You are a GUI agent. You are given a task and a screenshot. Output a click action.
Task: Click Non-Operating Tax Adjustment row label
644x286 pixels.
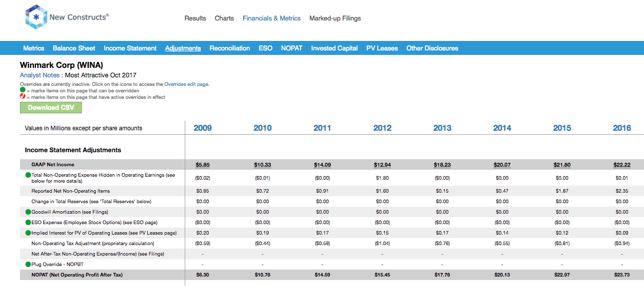coord(93,244)
